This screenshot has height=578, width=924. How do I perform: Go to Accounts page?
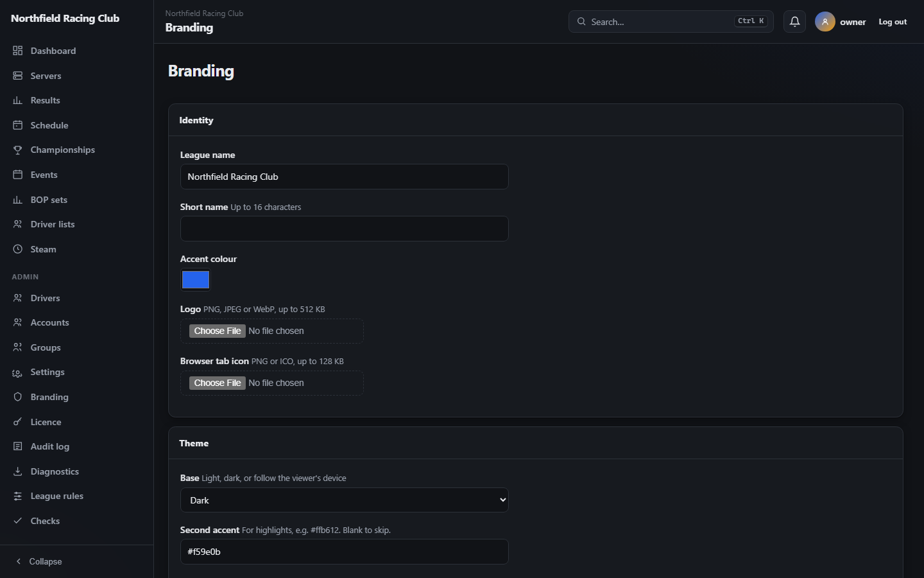[x=49, y=322]
